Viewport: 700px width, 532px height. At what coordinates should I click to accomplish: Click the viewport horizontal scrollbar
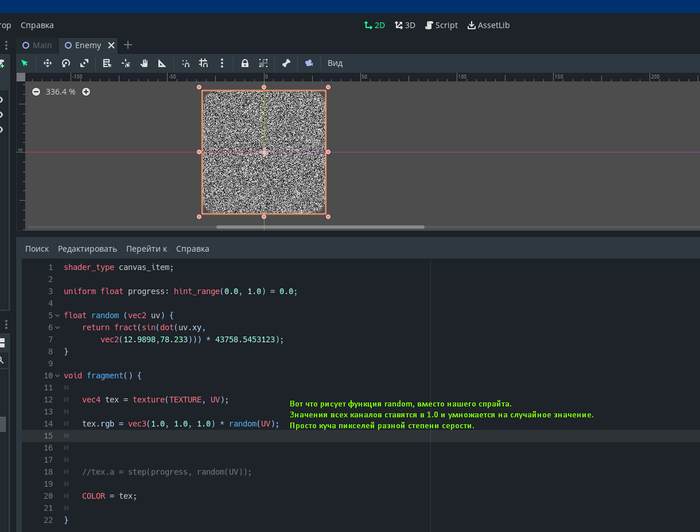click(320, 227)
